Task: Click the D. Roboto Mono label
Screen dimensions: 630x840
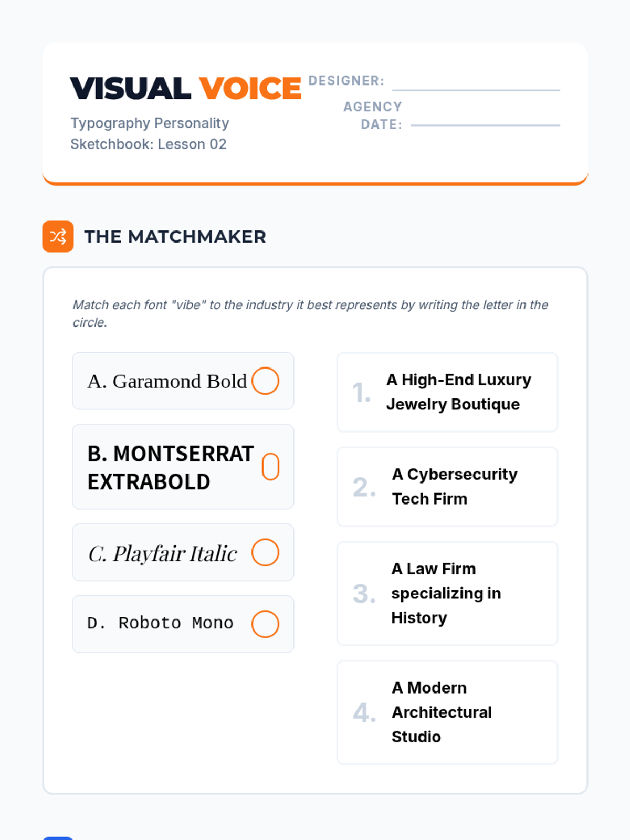Action: pos(160,623)
